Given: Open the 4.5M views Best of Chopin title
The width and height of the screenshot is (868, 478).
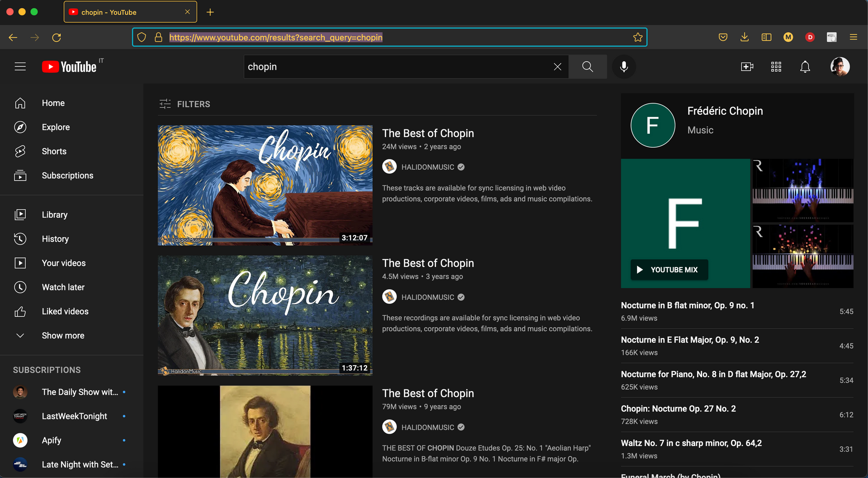Looking at the screenshot, I should 428,263.
